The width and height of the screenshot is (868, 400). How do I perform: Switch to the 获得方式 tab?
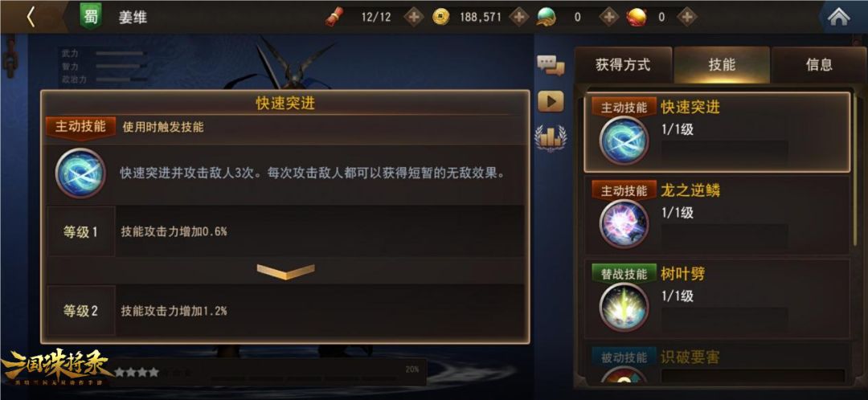tap(623, 65)
